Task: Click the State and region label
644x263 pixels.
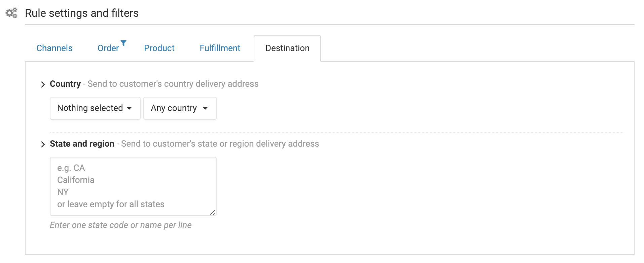Action: [x=82, y=144]
